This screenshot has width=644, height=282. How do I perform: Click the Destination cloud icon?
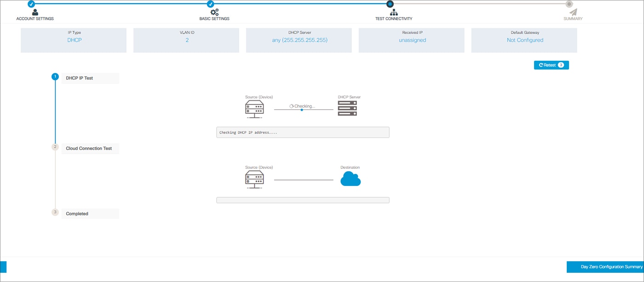[x=351, y=178]
